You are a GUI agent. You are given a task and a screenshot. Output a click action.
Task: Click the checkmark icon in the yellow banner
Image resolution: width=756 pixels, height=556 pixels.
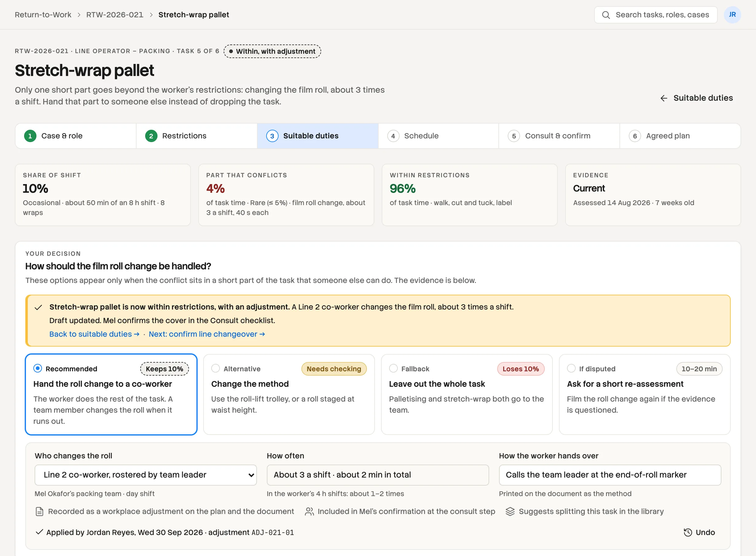[x=38, y=307]
